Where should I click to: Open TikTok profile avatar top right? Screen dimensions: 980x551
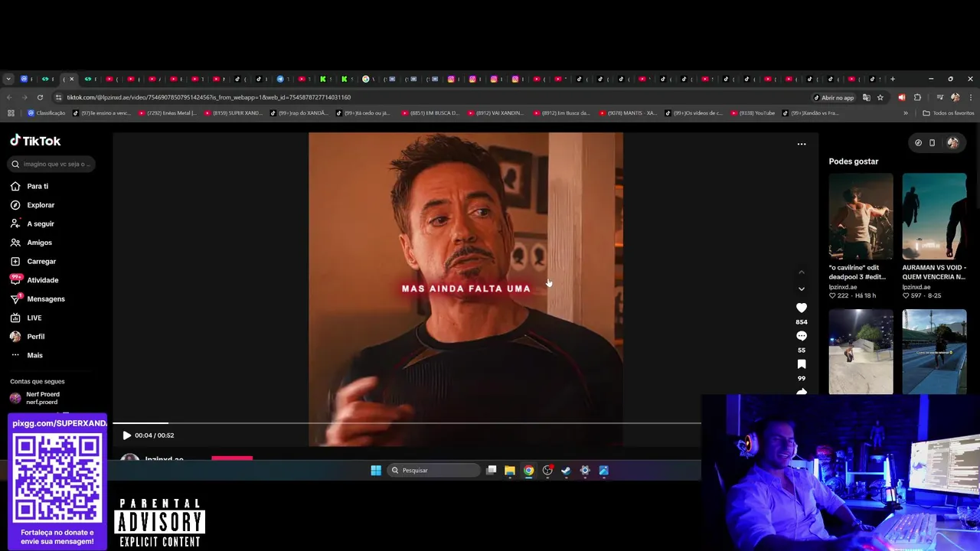coord(952,142)
